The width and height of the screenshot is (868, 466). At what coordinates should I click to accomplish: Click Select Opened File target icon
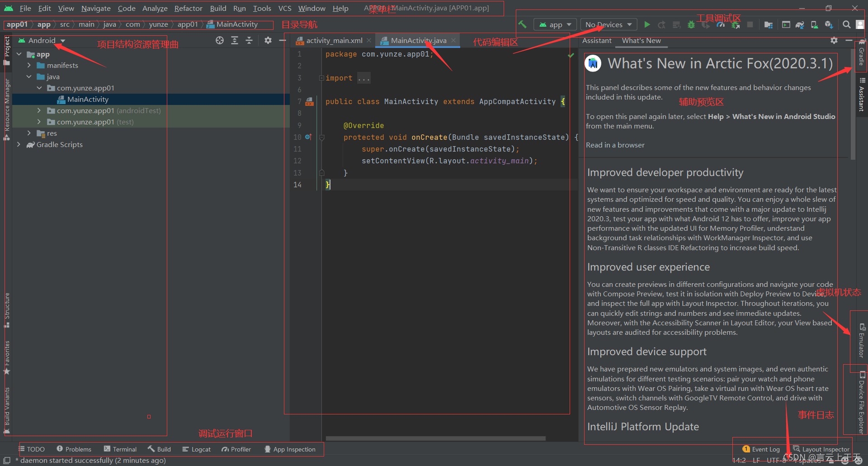click(x=220, y=40)
